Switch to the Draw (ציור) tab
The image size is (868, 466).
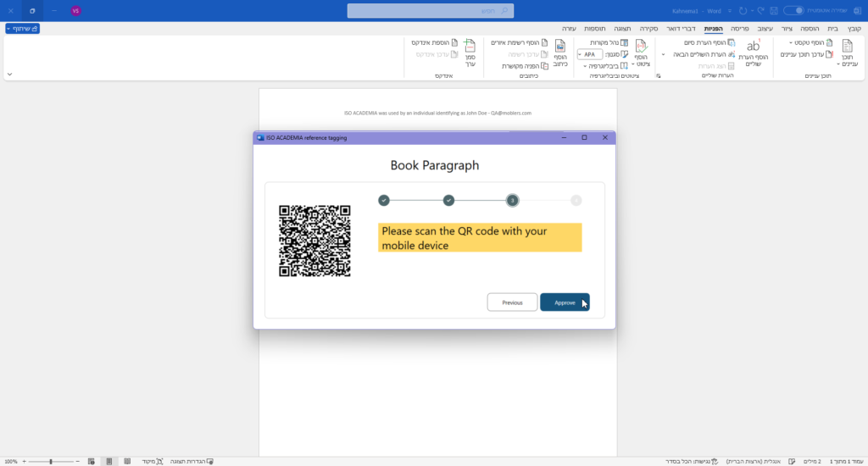(x=787, y=28)
